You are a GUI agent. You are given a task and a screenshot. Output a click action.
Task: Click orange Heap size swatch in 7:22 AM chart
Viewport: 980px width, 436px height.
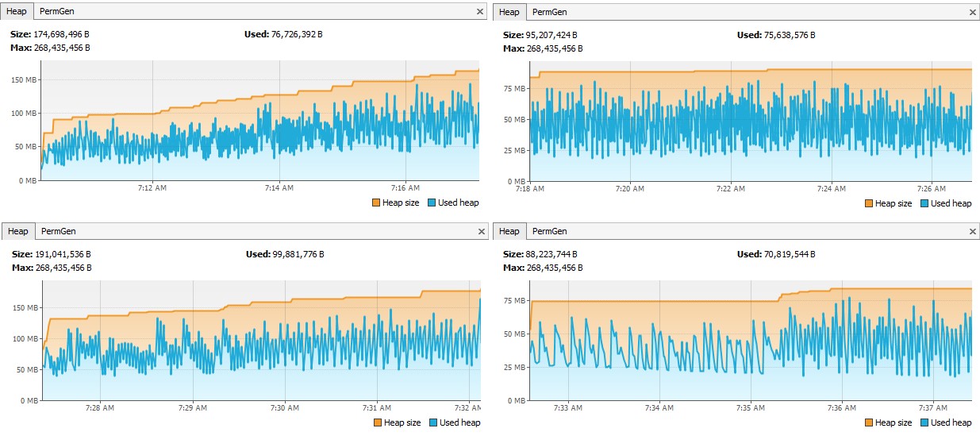click(x=869, y=203)
